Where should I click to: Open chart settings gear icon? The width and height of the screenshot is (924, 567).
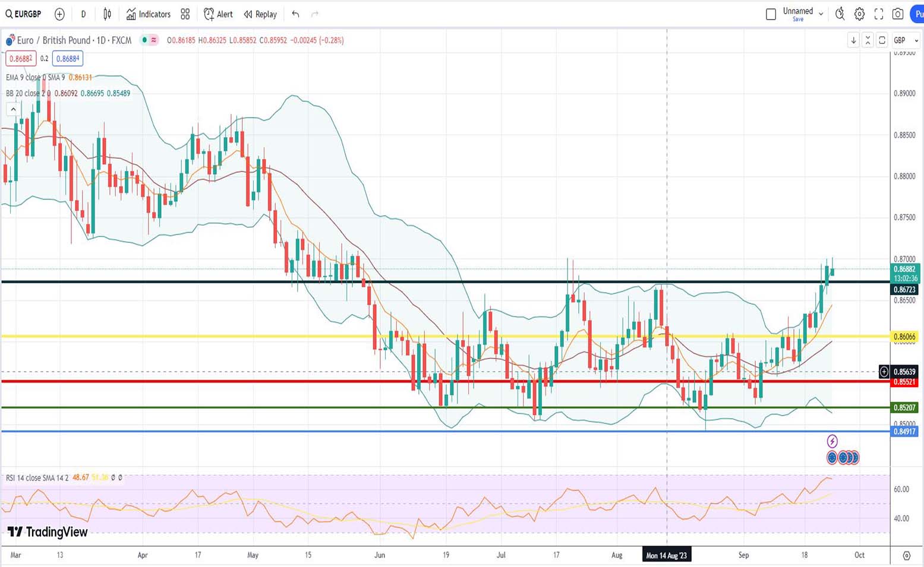point(859,14)
